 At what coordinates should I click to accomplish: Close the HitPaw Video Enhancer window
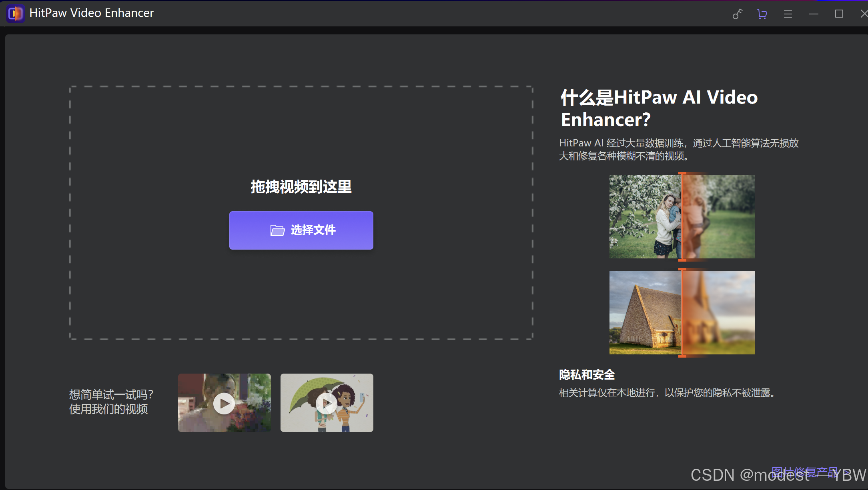864,14
